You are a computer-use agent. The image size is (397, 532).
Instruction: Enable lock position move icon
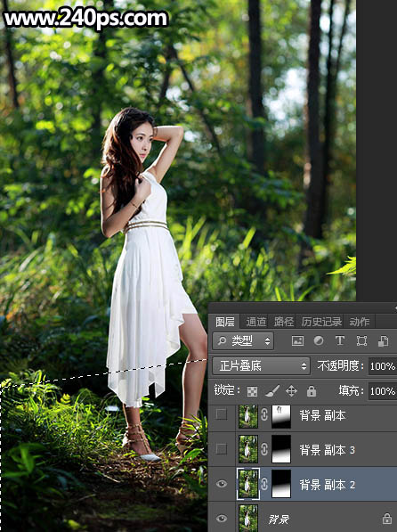pos(292,391)
